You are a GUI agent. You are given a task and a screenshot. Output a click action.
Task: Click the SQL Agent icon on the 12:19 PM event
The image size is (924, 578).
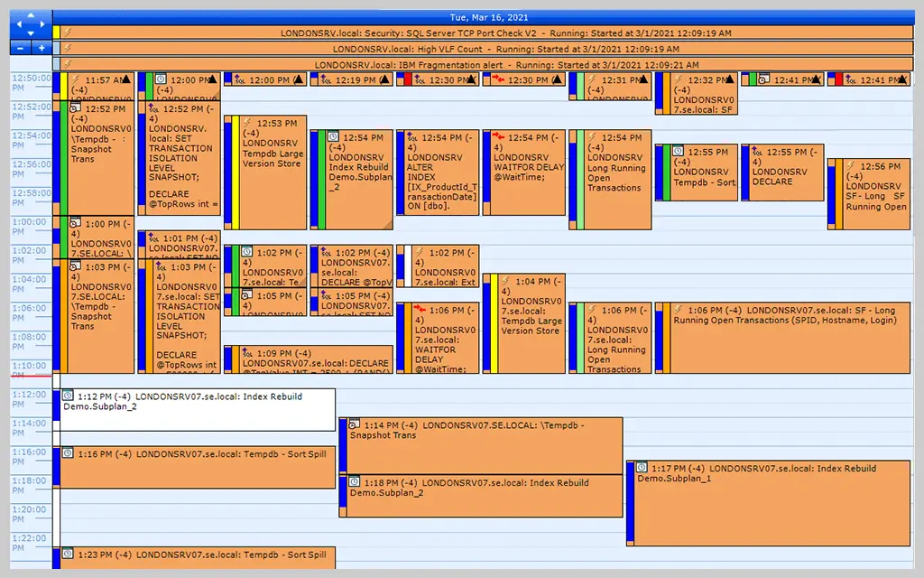[x=326, y=79]
